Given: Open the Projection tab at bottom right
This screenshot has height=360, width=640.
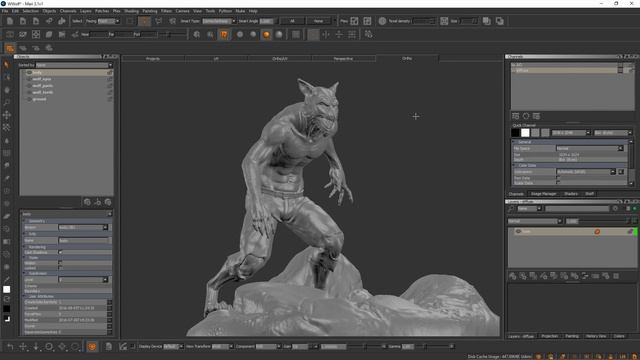Looking at the screenshot, I should [x=549, y=336].
